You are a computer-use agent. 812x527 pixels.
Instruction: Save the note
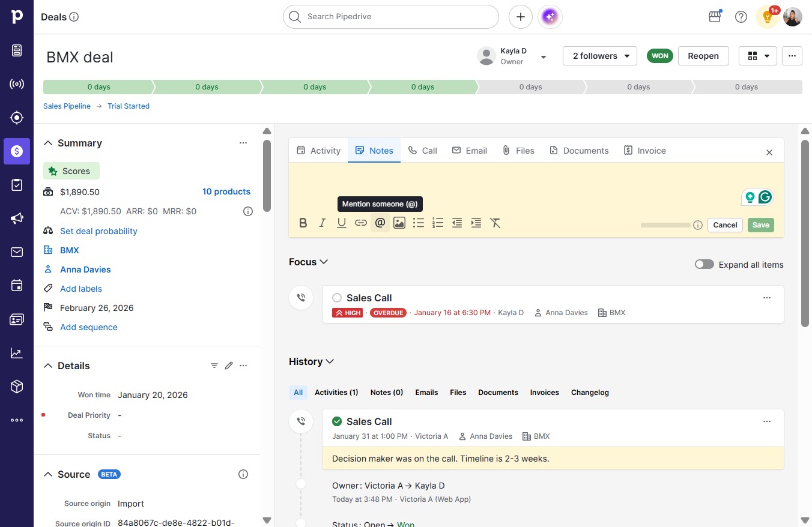point(761,225)
